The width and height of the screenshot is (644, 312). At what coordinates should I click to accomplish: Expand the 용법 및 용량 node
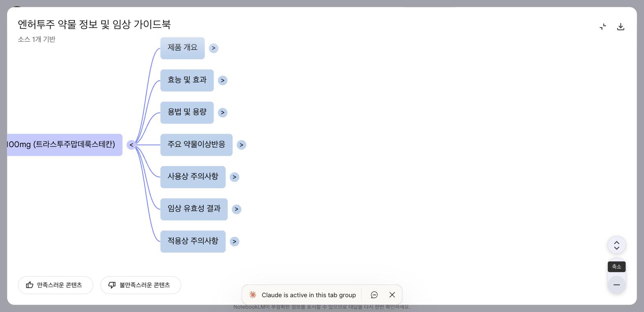click(x=223, y=112)
